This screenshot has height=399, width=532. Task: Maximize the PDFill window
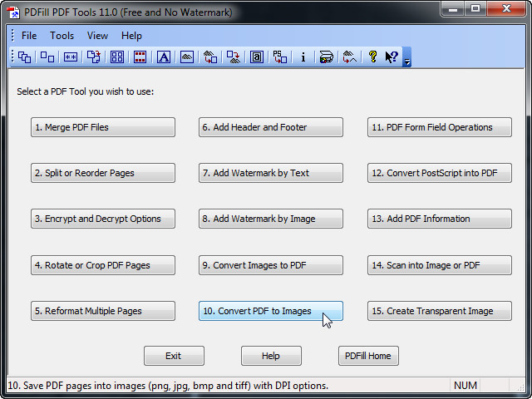475,8
